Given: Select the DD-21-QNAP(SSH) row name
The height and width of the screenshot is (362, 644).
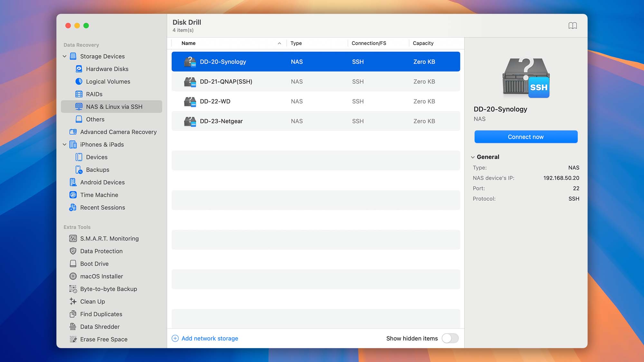Looking at the screenshot, I should tap(226, 82).
